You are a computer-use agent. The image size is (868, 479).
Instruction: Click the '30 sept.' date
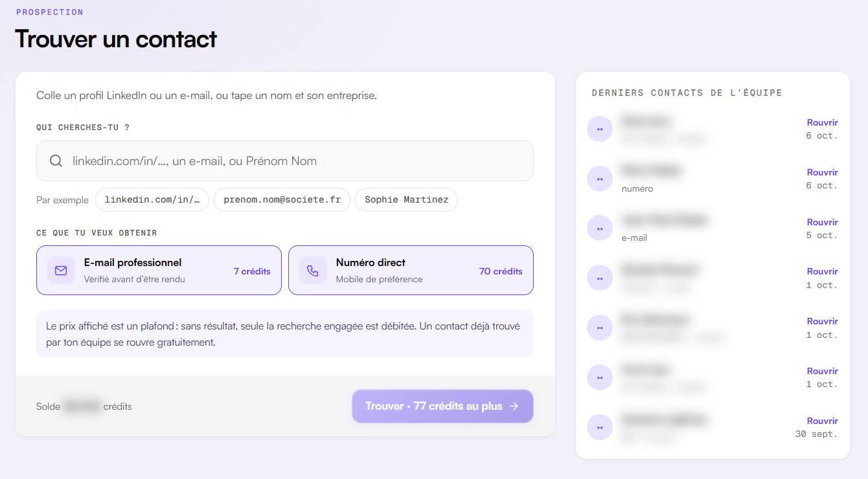pos(817,434)
